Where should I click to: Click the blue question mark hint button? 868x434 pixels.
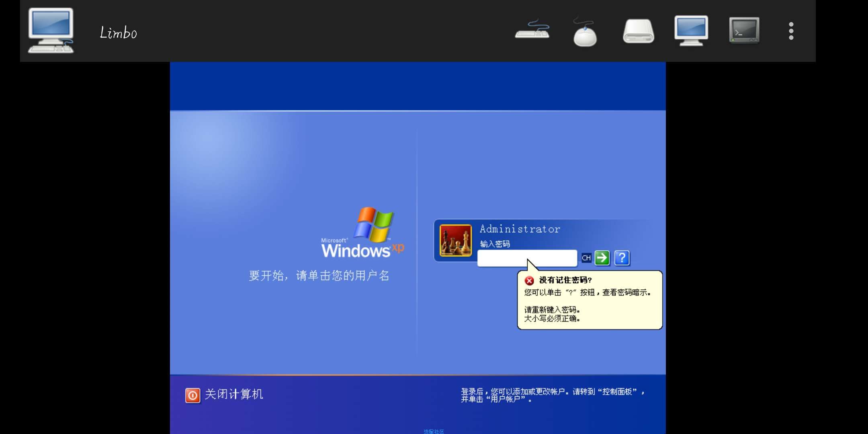click(x=622, y=258)
